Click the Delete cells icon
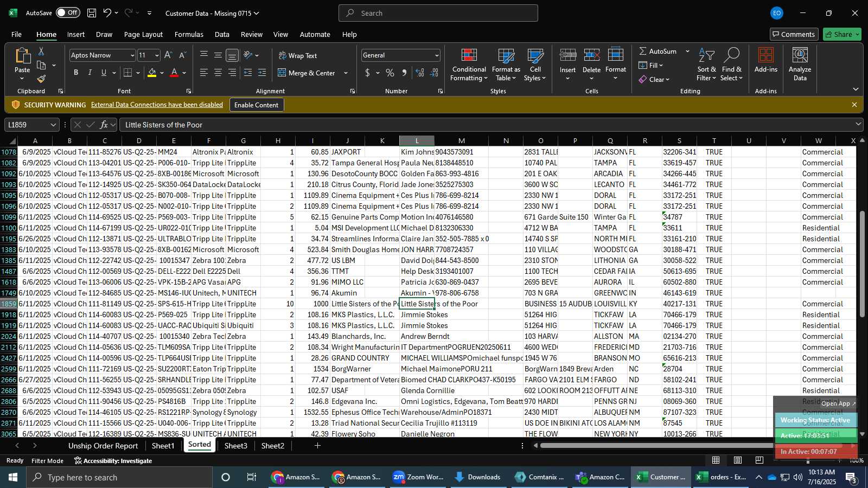Viewport: 868px width, 488px height. pyautogui.click(x=591, y=55)
